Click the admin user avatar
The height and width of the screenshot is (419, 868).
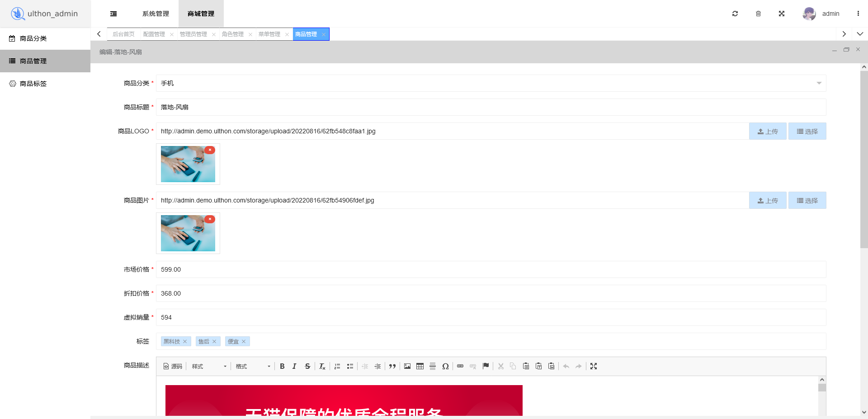[809, 14]
